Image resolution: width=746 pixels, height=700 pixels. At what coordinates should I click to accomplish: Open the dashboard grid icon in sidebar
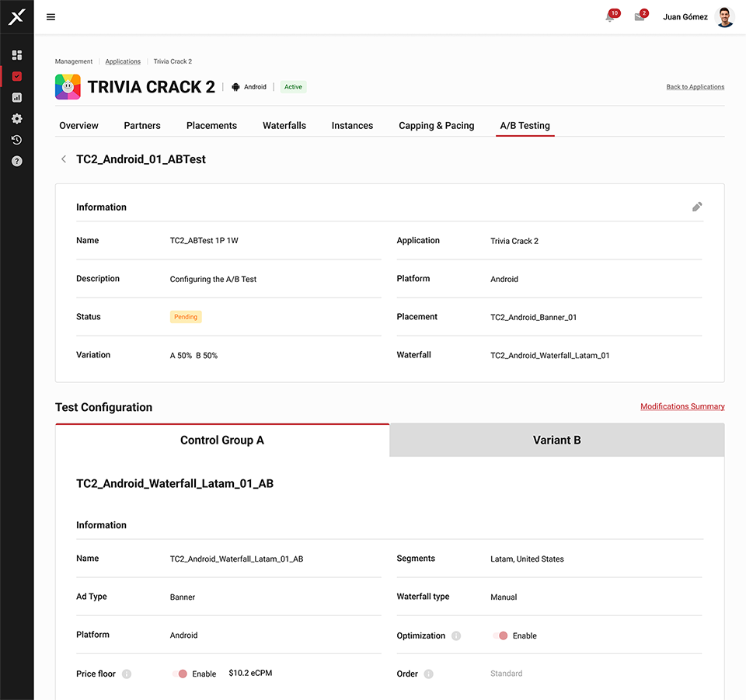point(16,55)
